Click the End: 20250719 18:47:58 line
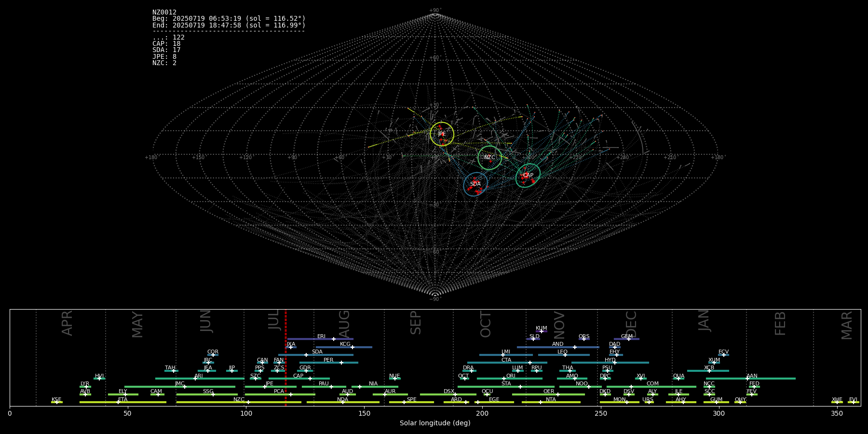 click(229, 25)
